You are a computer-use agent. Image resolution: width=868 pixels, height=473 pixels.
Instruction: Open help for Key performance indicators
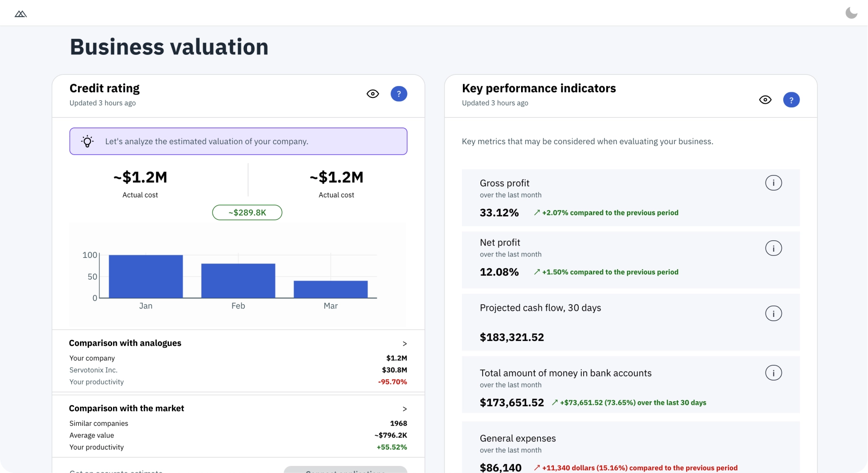coord(791,100)
